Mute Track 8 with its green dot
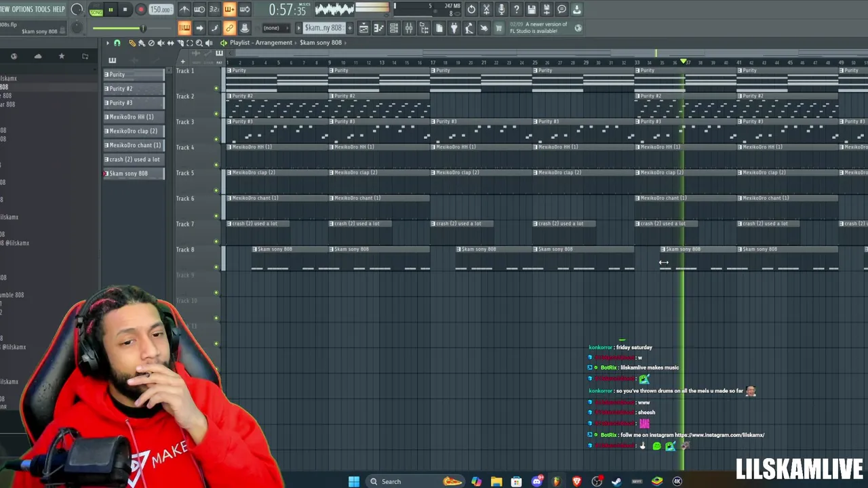The width and height of the screenshot is (868, 488). (x=216, y=267)
